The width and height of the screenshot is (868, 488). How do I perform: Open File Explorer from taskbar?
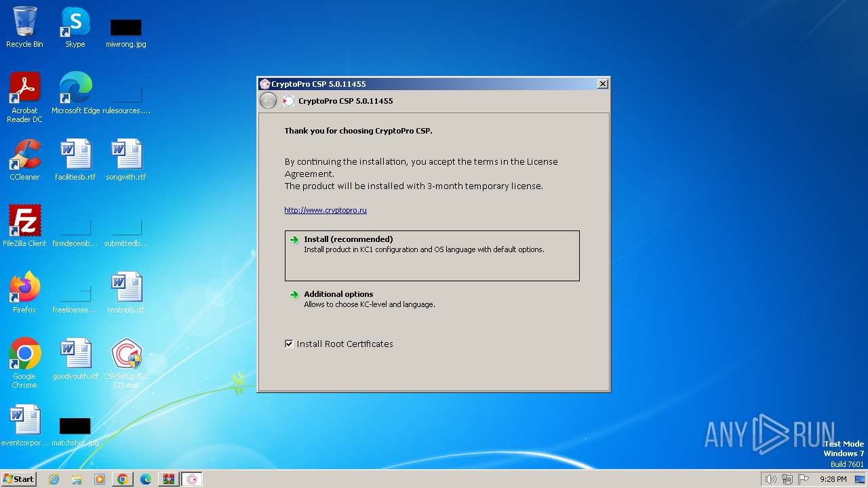tap(77, 479)
